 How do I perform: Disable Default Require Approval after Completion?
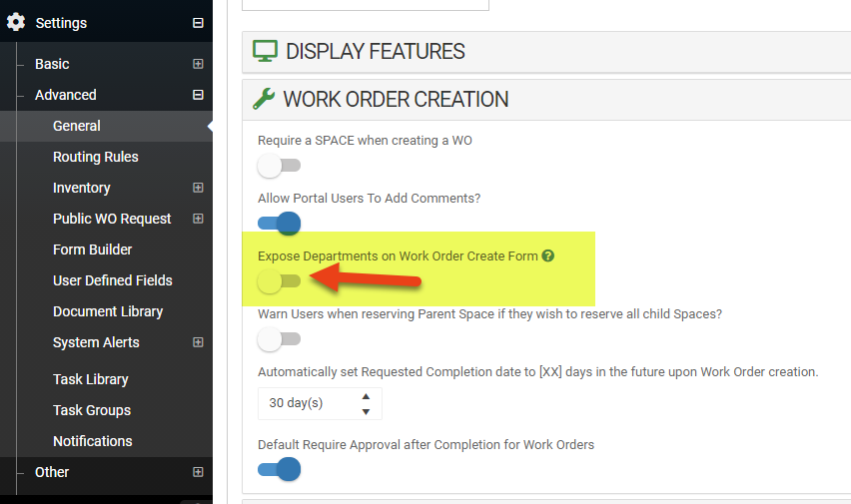coord(279,469)
